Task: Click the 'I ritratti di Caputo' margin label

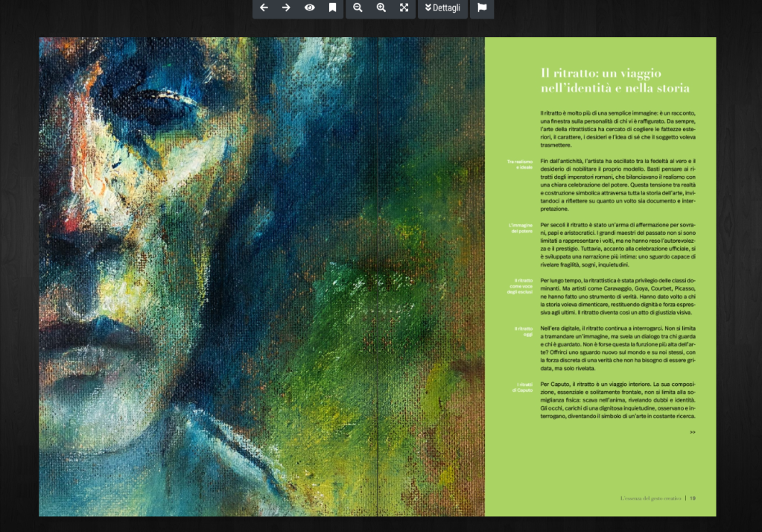Action: coord(521,387)
